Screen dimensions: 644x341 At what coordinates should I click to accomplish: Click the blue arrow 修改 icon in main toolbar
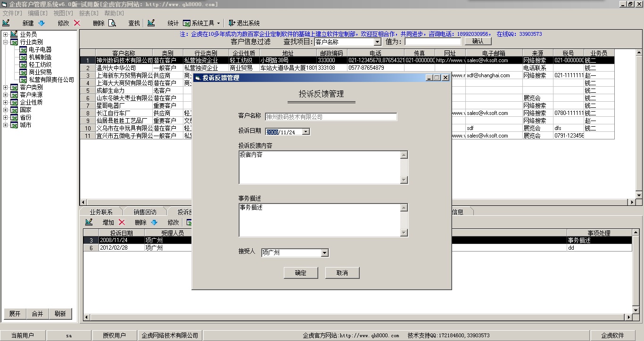click(41, 23)
